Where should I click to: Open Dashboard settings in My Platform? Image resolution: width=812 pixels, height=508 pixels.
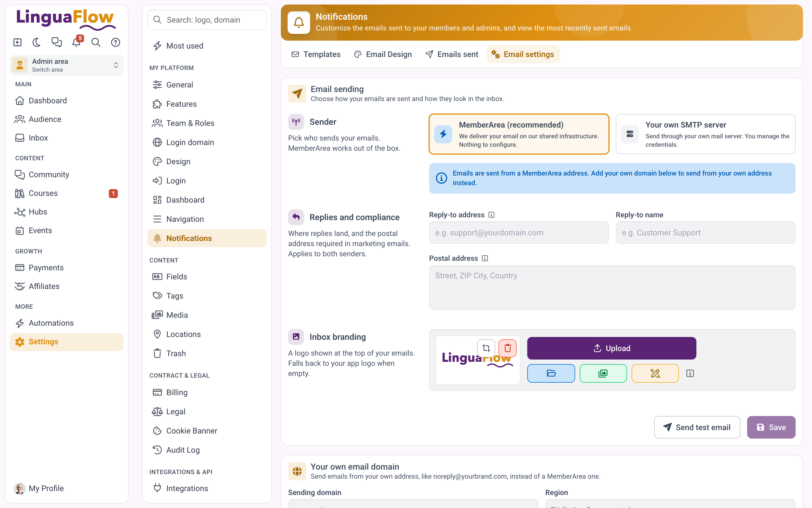[207, 200]
